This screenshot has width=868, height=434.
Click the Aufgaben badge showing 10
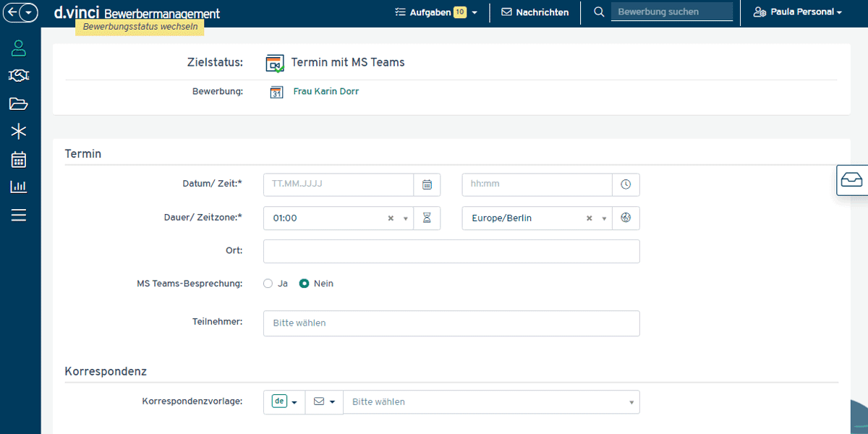(x=459, y=12)
